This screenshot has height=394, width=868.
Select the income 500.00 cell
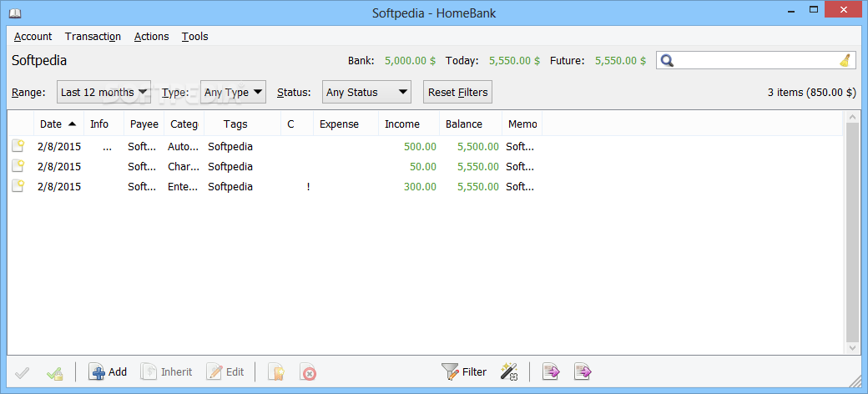coord(420,147)
